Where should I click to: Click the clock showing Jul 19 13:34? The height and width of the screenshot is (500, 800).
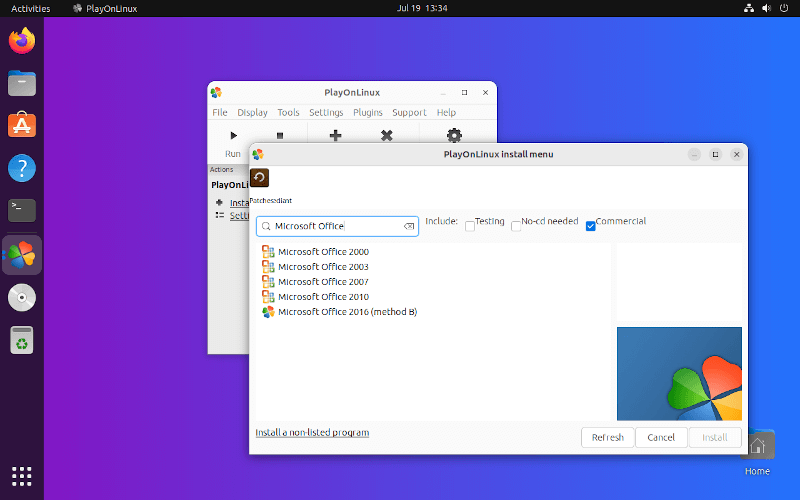422,8
